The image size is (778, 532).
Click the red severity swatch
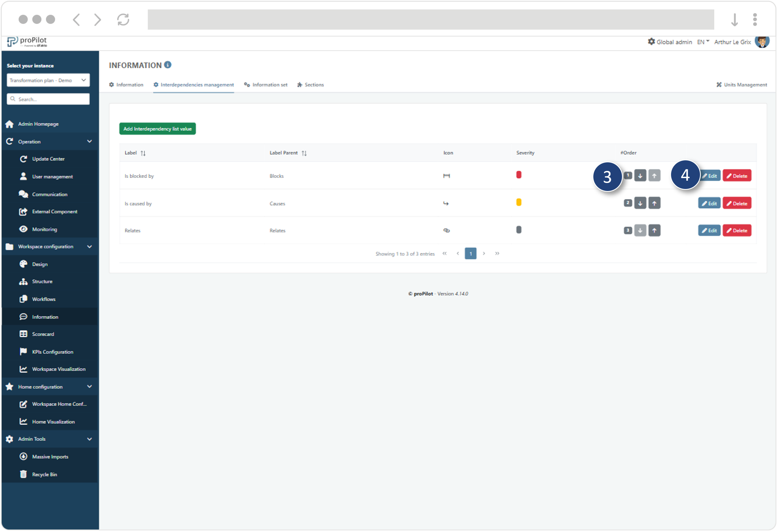coord(518,175)
